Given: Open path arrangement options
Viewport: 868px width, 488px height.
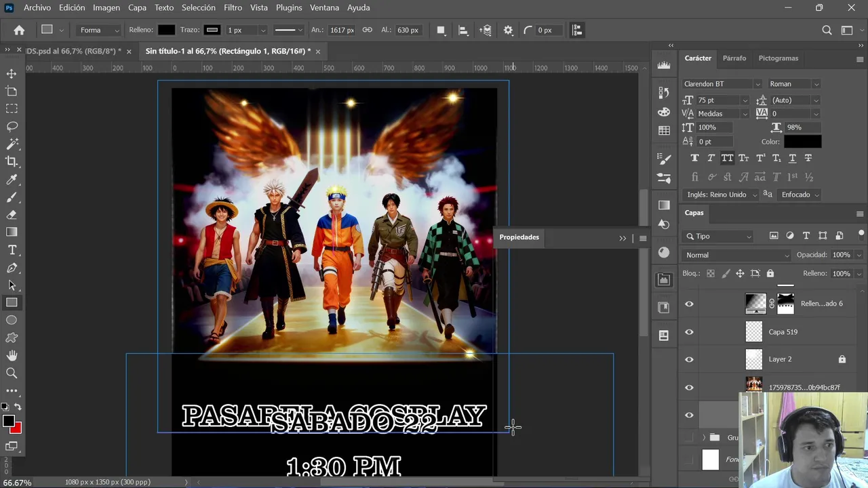Looking at the screenshot, I should pyautogui.click(x=486, y=30).
